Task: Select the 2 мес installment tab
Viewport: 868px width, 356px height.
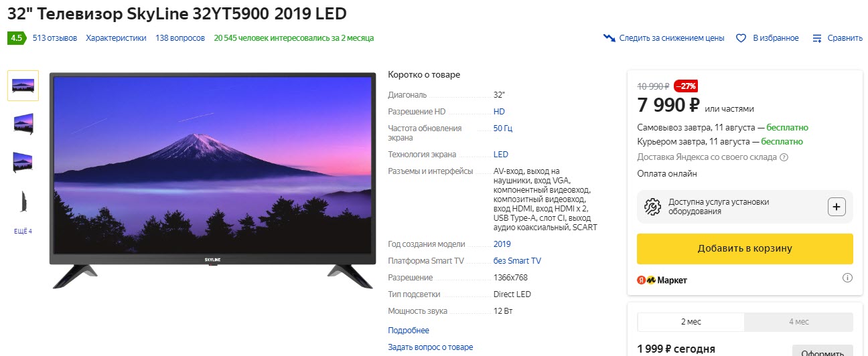Action: click(x=691, y=322)
